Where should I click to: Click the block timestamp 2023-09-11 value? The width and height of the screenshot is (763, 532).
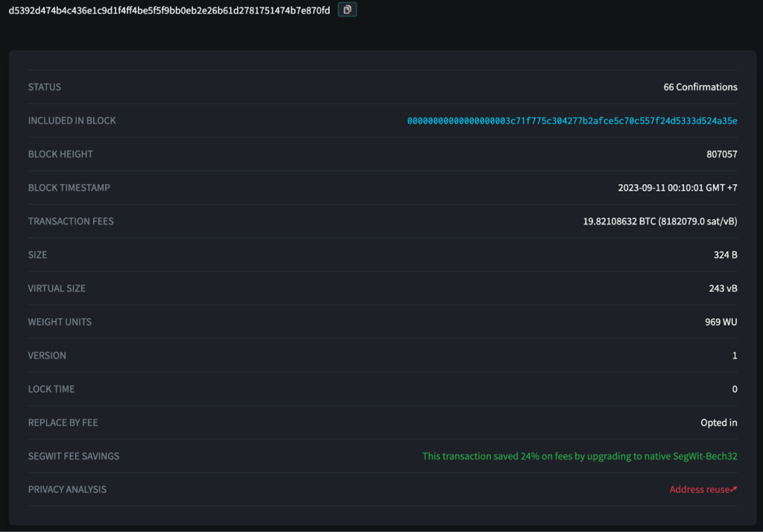(677, 188)
